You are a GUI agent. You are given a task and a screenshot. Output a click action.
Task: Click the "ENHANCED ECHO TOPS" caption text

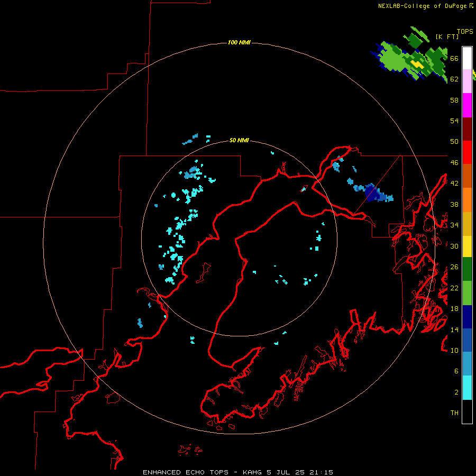pyautogui.click(x=186, y=472)
